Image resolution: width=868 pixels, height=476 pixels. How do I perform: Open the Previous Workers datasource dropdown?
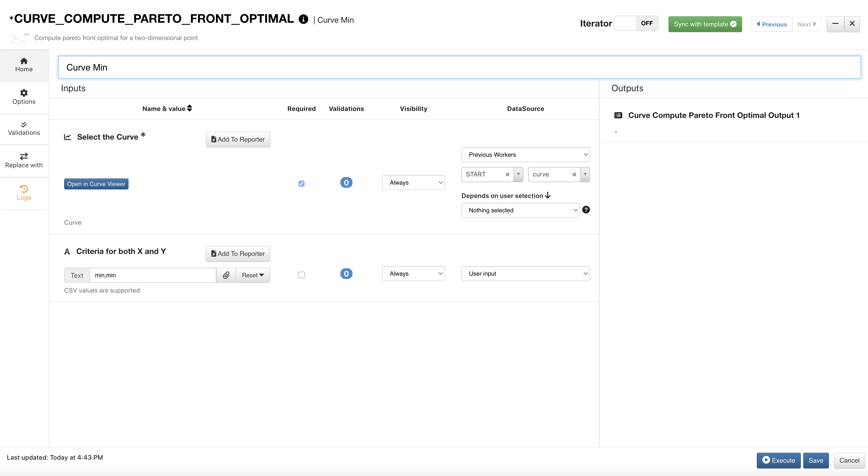click(525, 155)
